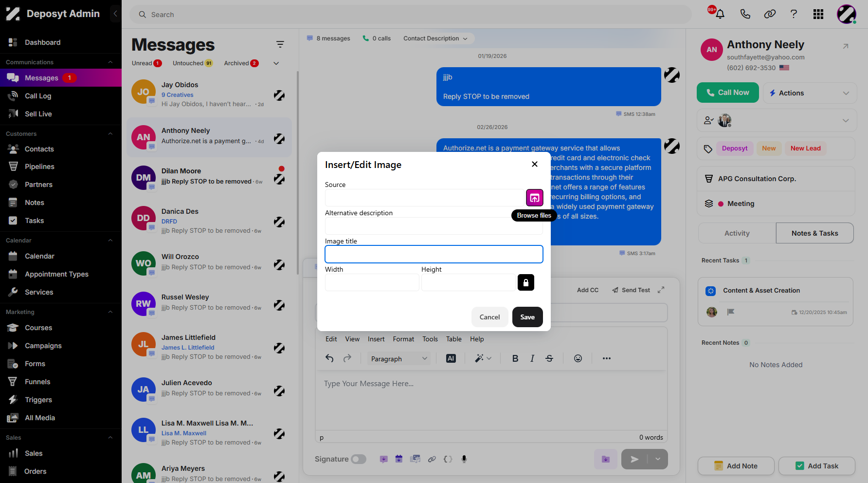Click the emoji icon in editor toolbar
Viewport: 868px width, 483px height.
(x=578, y=358)
